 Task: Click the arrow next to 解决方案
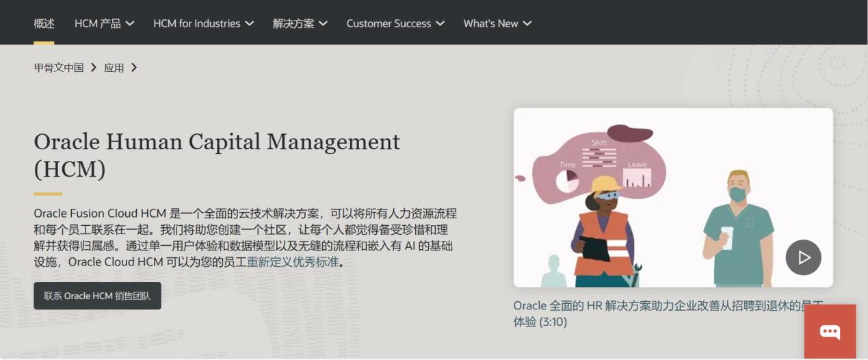click(323, 23)
